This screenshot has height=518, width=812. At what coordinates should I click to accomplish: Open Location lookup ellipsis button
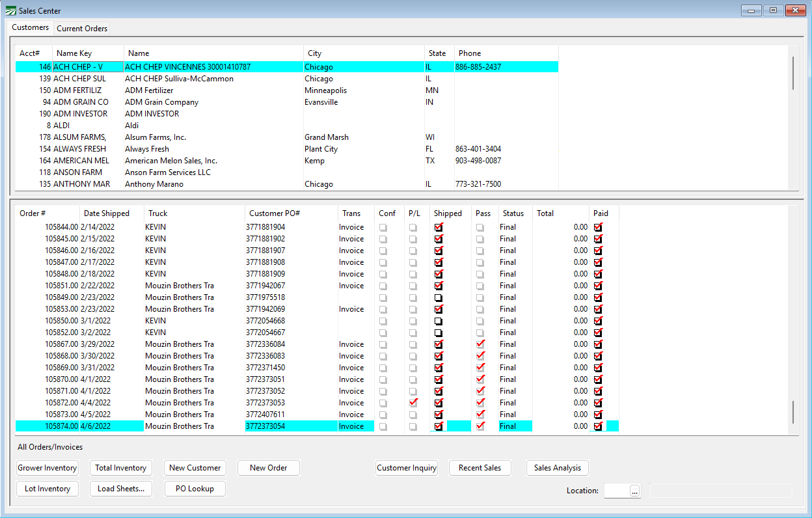pyautogui.click(x=635, y=491)
